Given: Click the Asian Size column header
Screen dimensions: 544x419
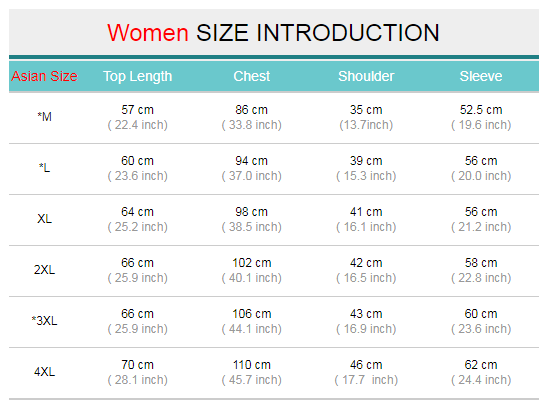Looking at the screenshot, I should tap(44, 76).
